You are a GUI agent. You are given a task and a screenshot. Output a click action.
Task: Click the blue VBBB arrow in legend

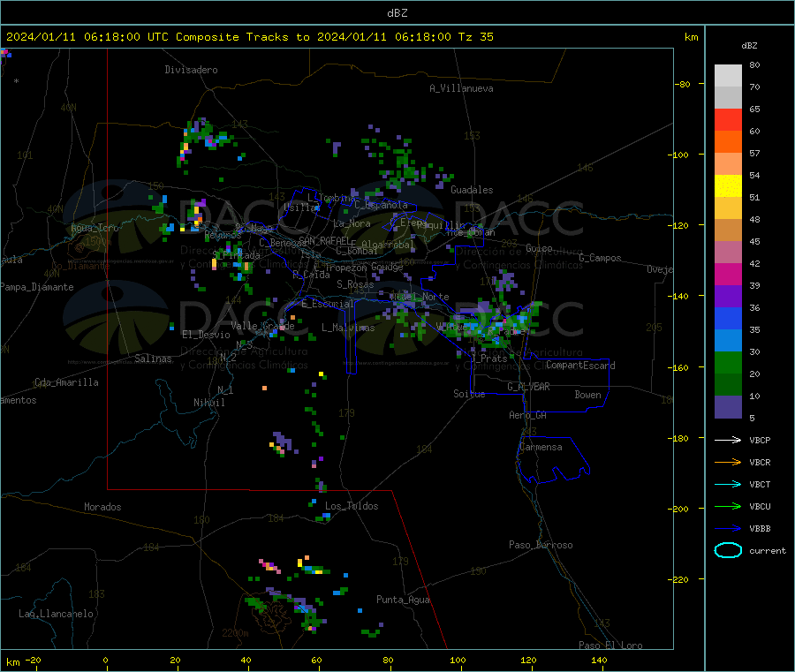(728, 528)
